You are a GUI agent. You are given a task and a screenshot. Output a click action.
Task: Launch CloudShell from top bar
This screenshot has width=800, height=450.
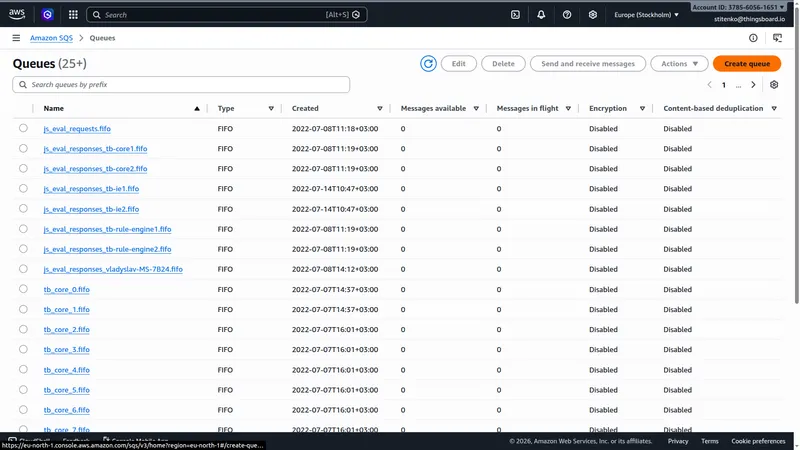515,15
